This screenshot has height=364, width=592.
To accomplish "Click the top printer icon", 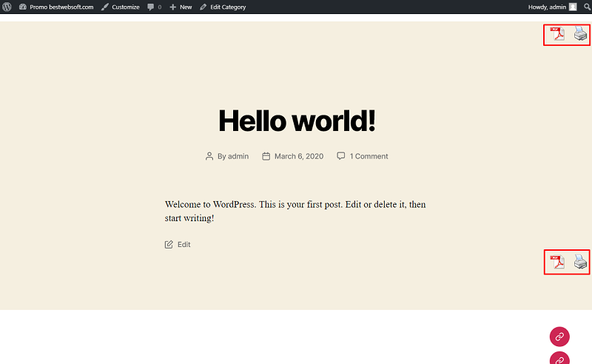I will (580, 33).
